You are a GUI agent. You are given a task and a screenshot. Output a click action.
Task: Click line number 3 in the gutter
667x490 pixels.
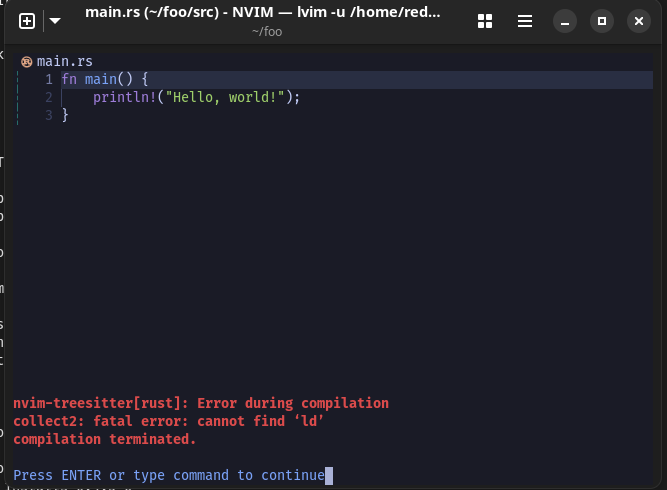point(49,115)
